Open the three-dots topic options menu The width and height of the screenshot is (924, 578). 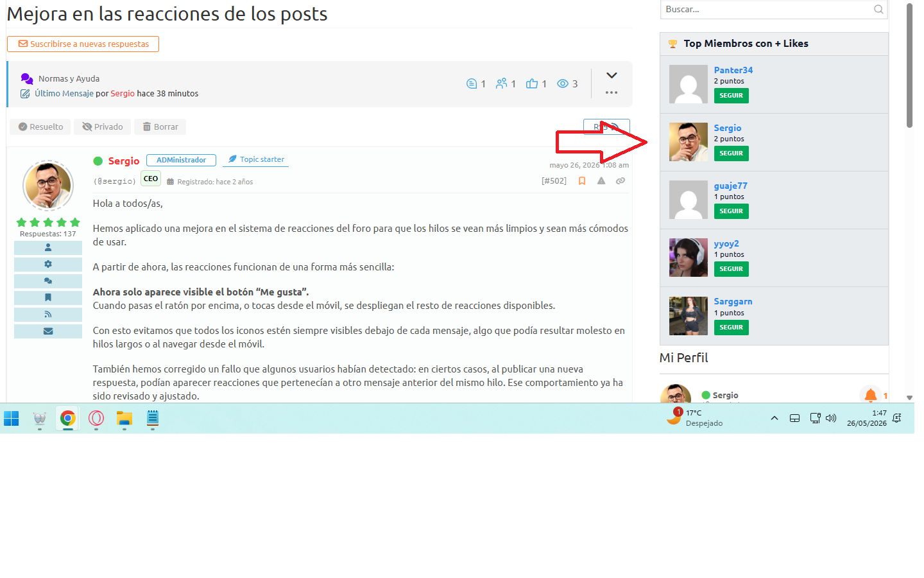[x=612, y=92]
